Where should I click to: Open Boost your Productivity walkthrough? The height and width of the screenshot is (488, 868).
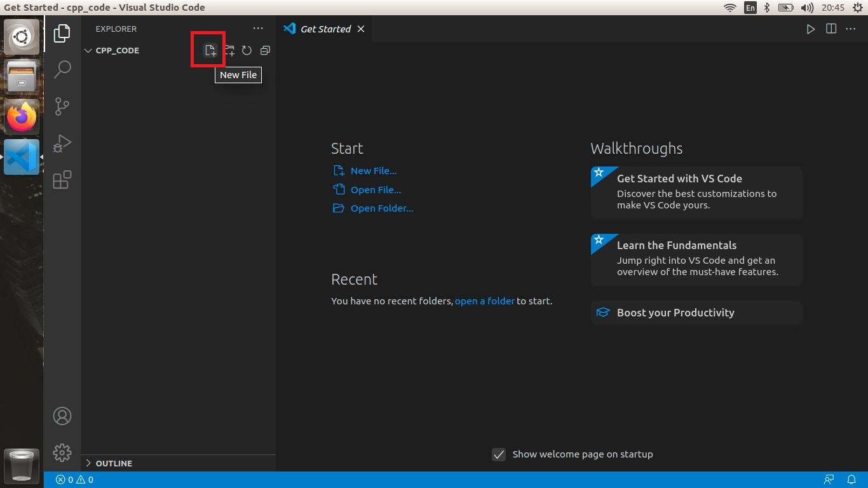697,313
